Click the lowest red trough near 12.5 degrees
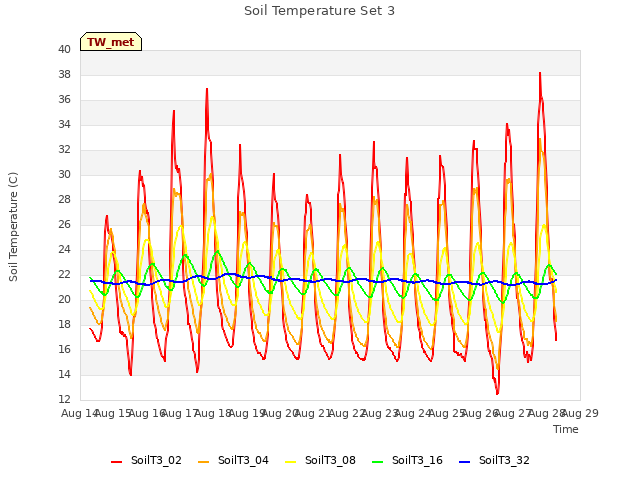 497,393
